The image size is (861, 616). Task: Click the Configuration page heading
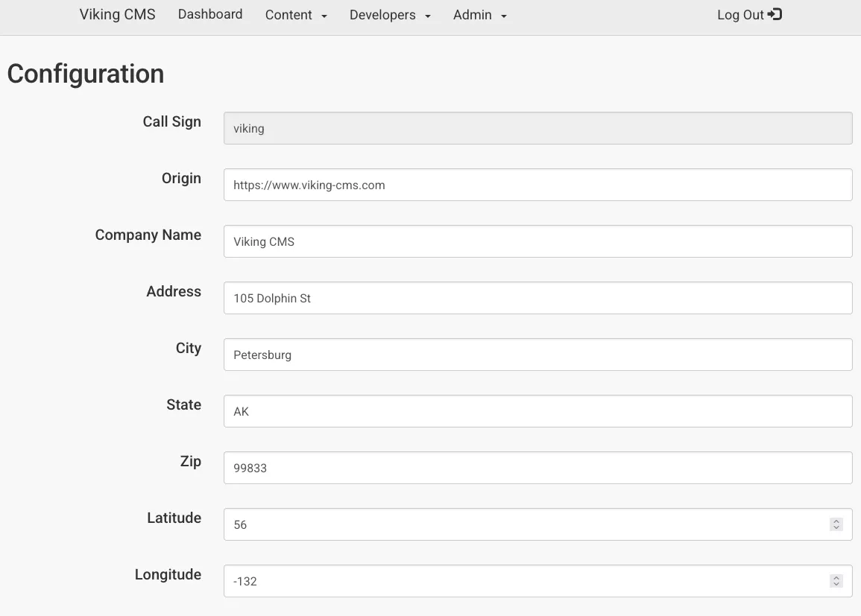pos(86,74)
